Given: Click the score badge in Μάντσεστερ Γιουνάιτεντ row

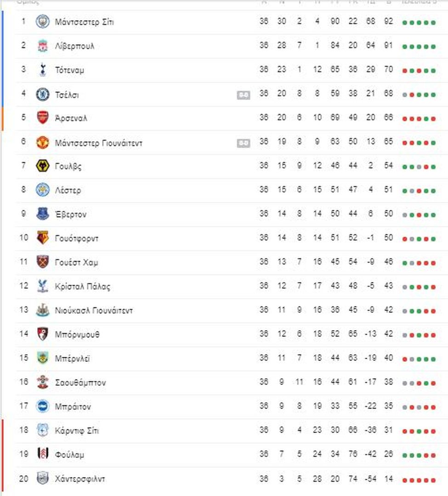Looking at the screenshot, I should pyautogui.click(x=244, y=143).
